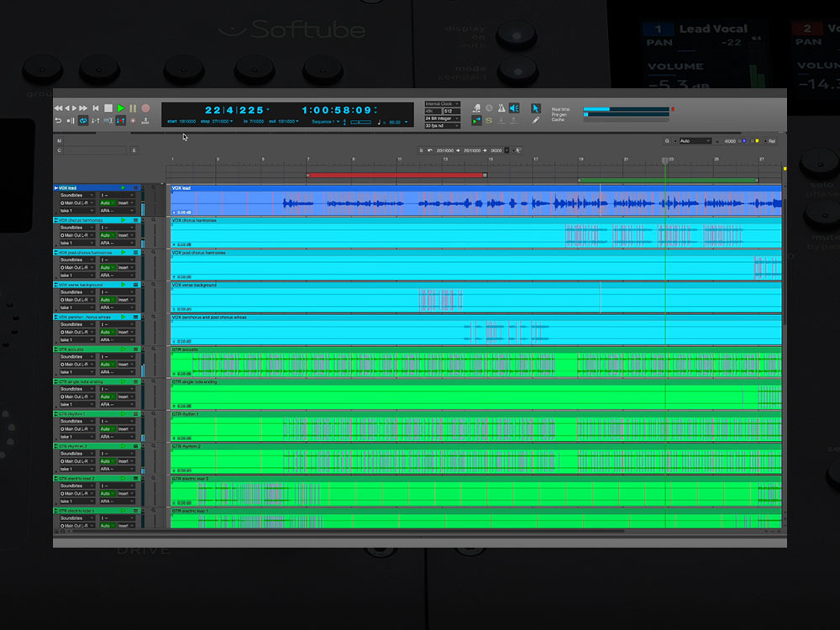Toggle the metronome click icon
840x630 pixels.
click(x=501, y=108)
